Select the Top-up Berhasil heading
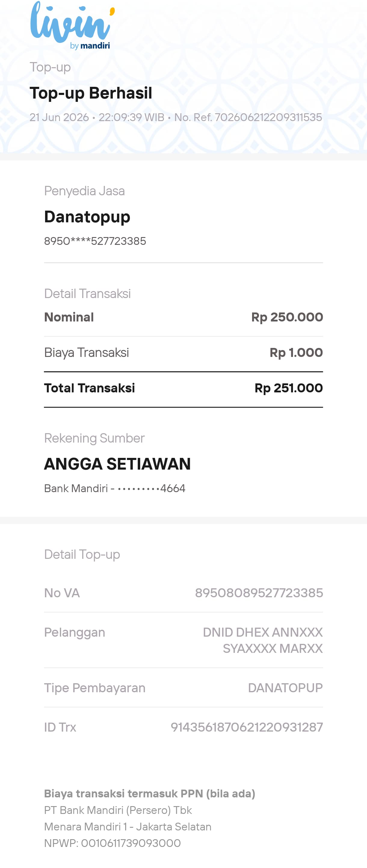 click(x=91, y=93)
